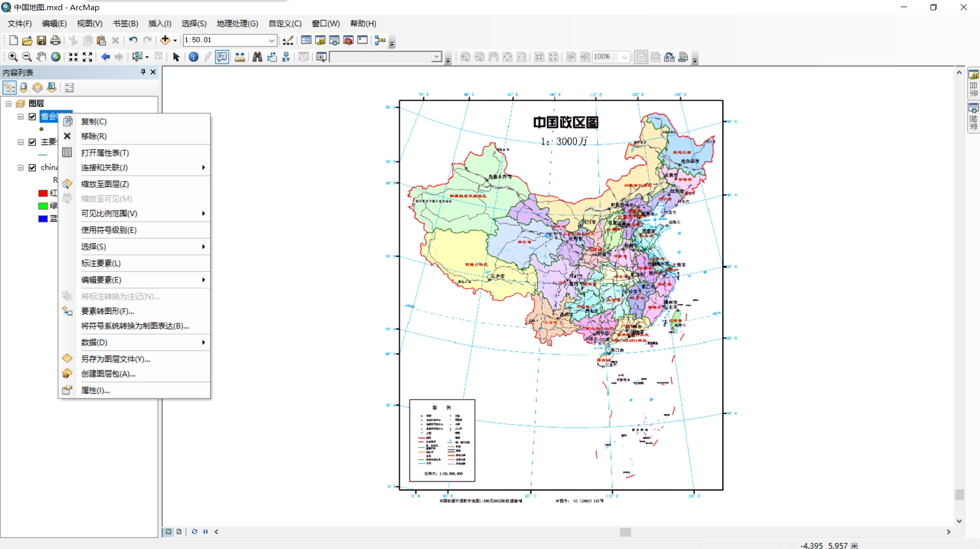
Task: Collapse the 省会 layer tree node
Action: click(21, 116)
